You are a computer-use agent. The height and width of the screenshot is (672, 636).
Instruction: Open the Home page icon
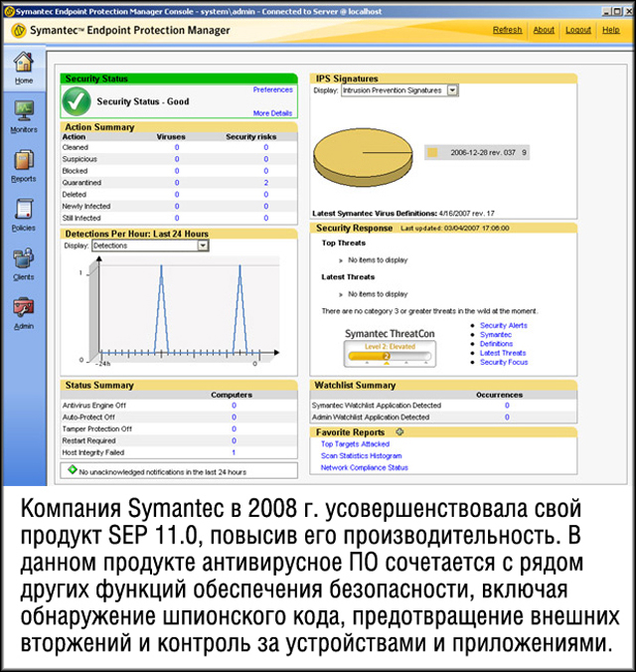pos(24,62)
